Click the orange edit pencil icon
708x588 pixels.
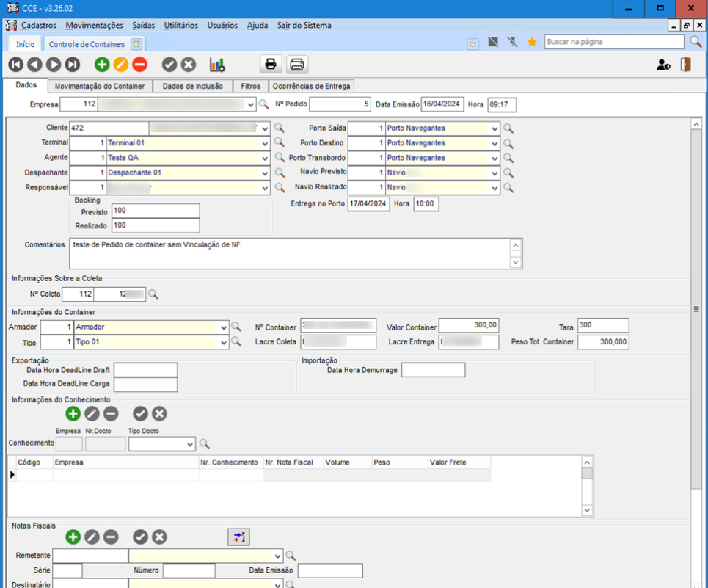[x=120, y=65]
